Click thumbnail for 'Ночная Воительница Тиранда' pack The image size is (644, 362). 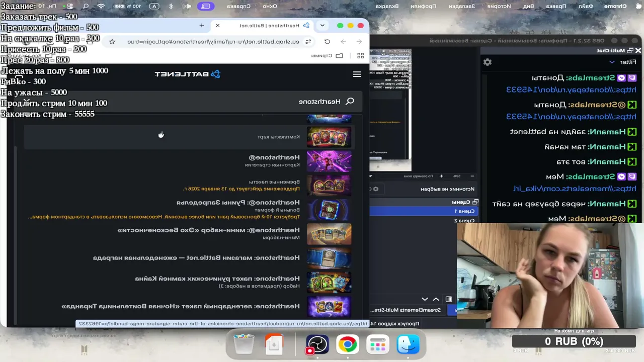pos(329,306)
